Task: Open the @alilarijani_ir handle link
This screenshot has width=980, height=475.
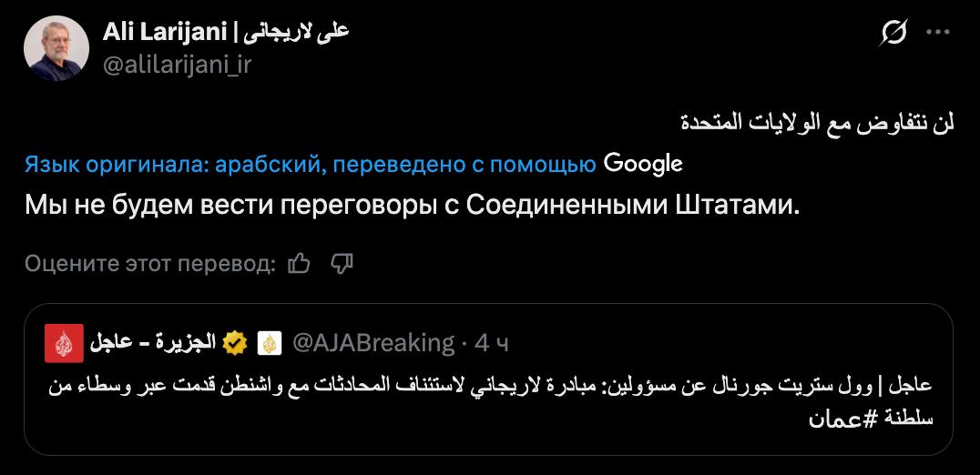Action: (177, 64)
